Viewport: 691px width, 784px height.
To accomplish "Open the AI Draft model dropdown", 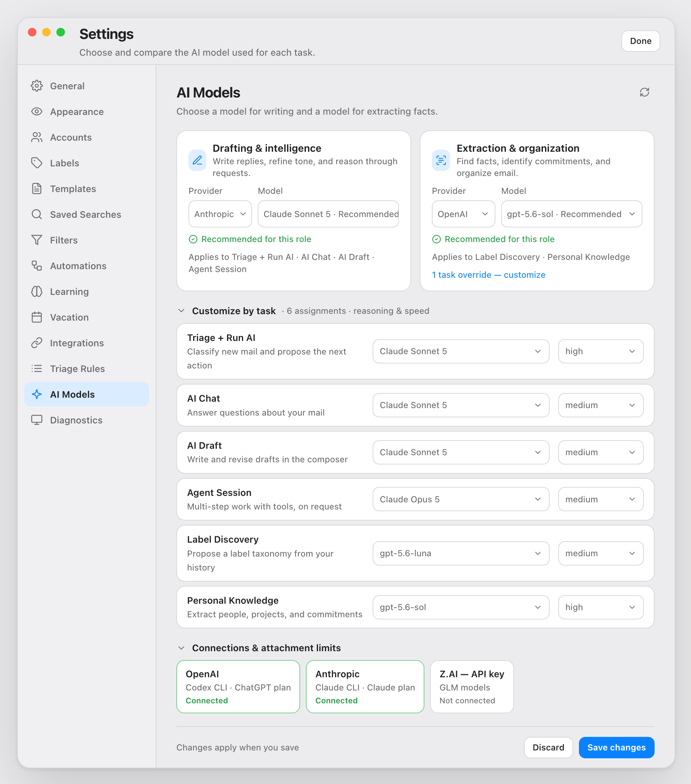I will pyautogui.click(x=461, y=452).
